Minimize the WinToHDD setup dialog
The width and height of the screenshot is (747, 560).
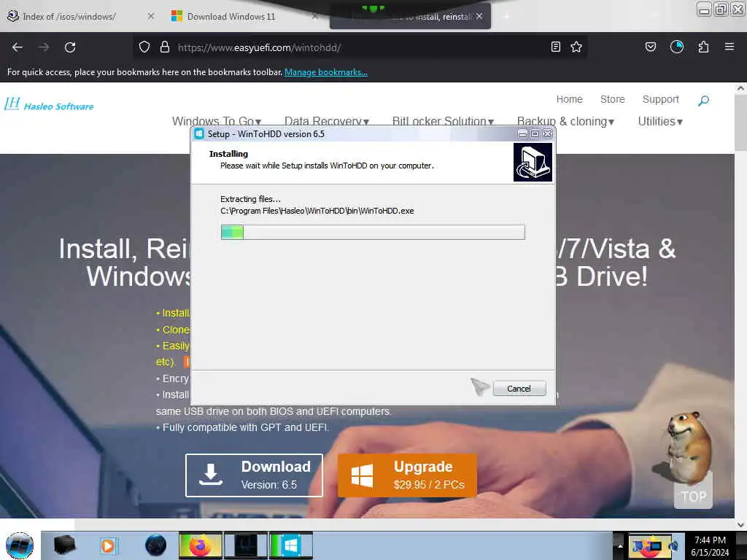(522, 134)
